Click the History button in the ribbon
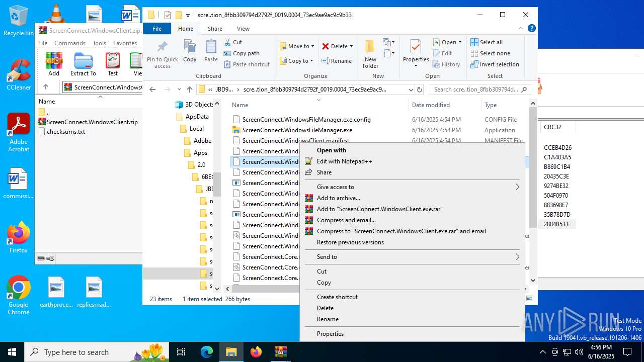644x362 pixels. tap(446, 64)
